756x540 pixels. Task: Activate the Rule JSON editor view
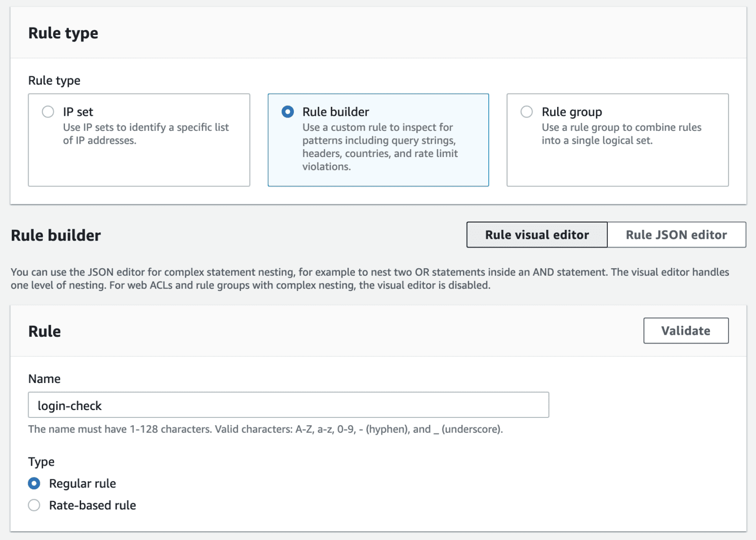pos(676,235)
